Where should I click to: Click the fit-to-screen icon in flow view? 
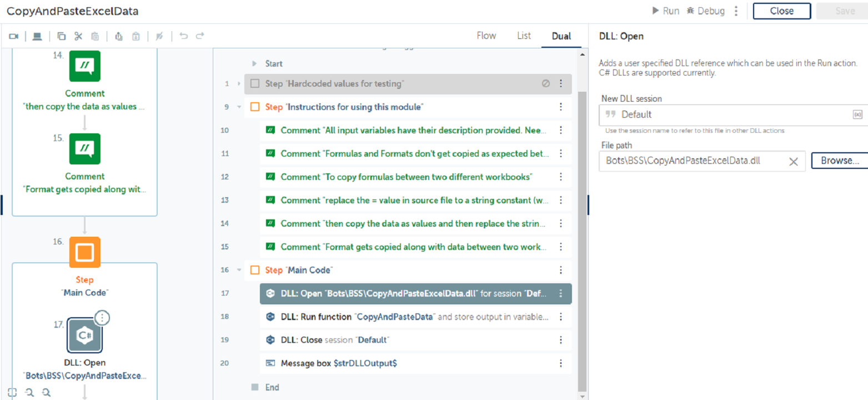(x=13, y=392)
